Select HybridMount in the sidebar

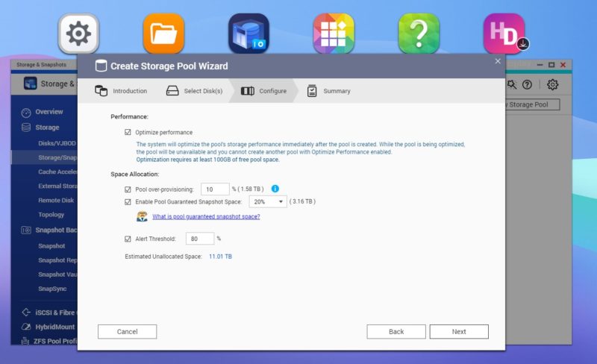(55, 327)
